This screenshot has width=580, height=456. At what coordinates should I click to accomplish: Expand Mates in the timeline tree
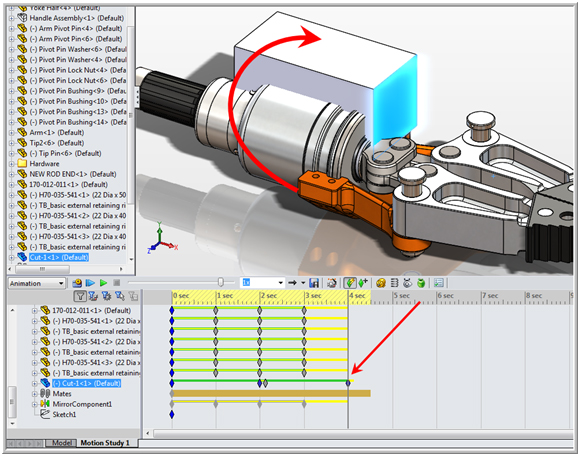[35, 394]
